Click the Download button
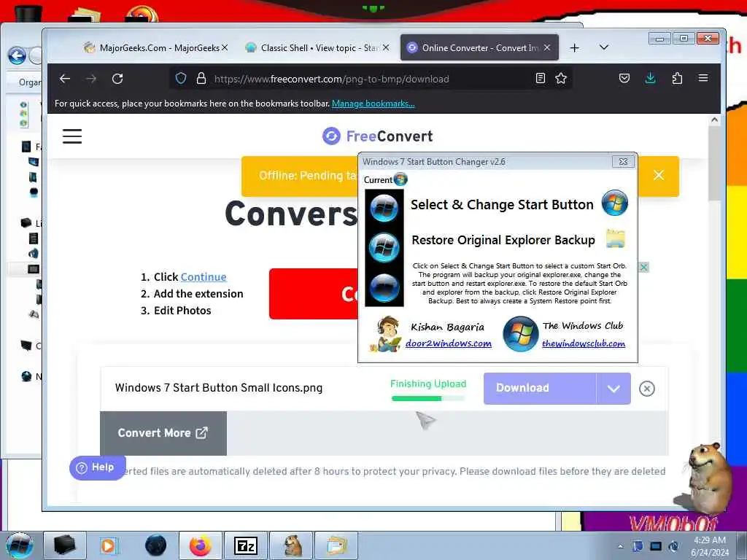This screenshot has height=560, width=747. point(539,389)
